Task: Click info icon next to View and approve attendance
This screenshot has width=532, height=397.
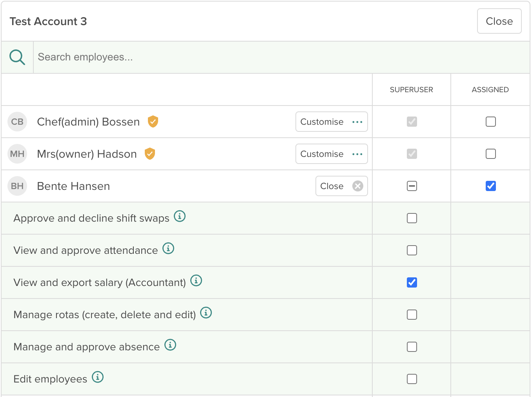Action: tap(168, 248)
